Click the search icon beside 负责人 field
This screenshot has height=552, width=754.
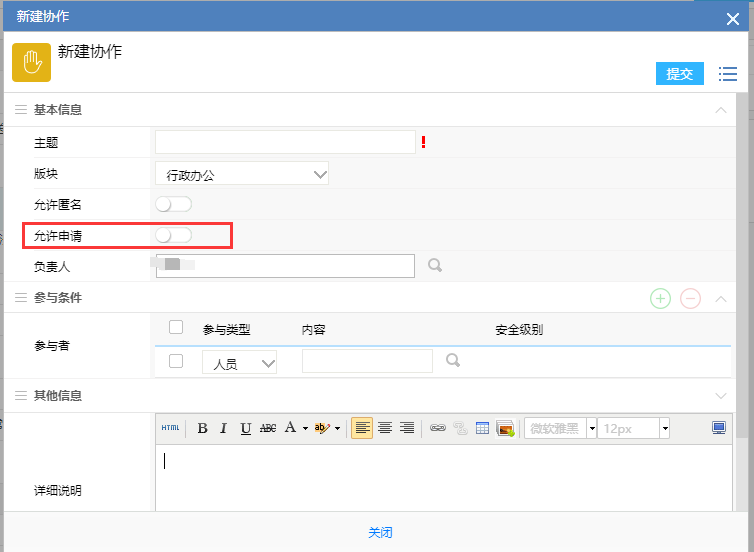[435, 266]
